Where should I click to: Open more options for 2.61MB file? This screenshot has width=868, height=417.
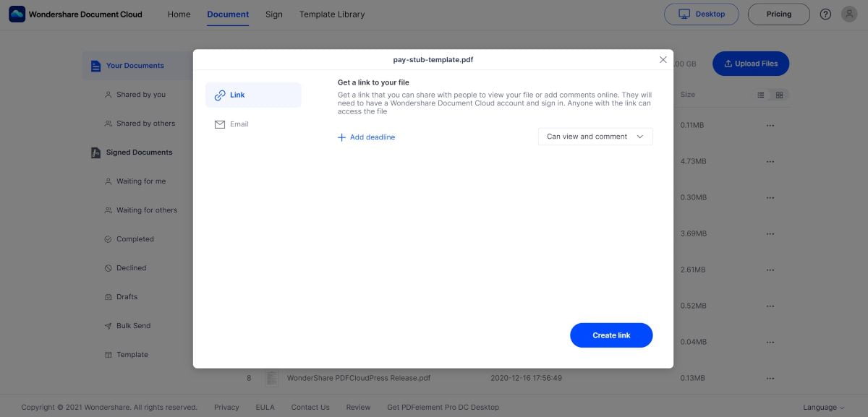coord(770,270)
